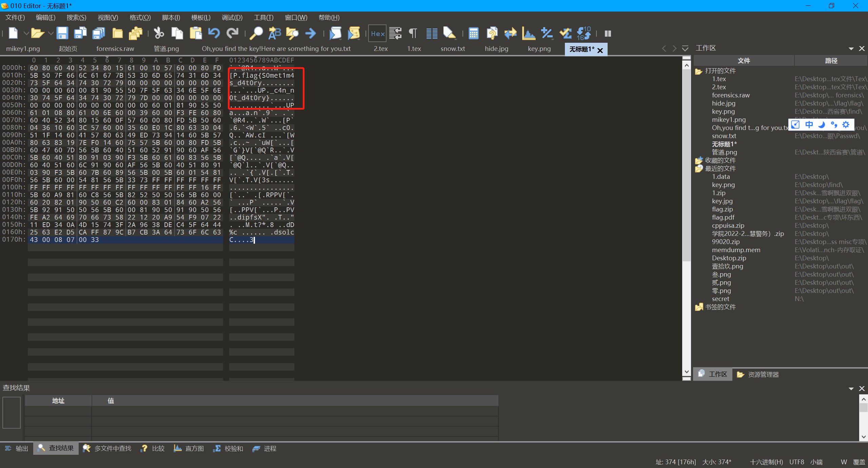
Task: Close the Workspace panel
Action: (862, 49)
